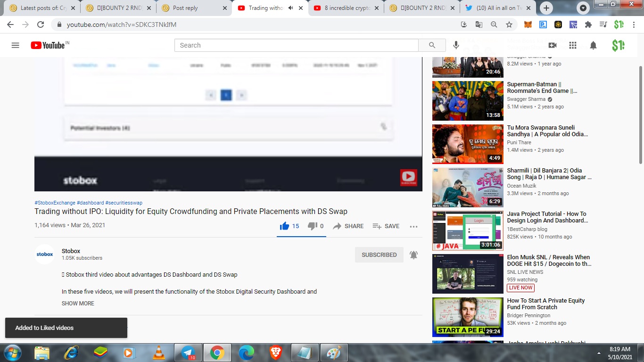The image size is (644, 362).
Task: Bookmark this page with the star
Action: 509,25
